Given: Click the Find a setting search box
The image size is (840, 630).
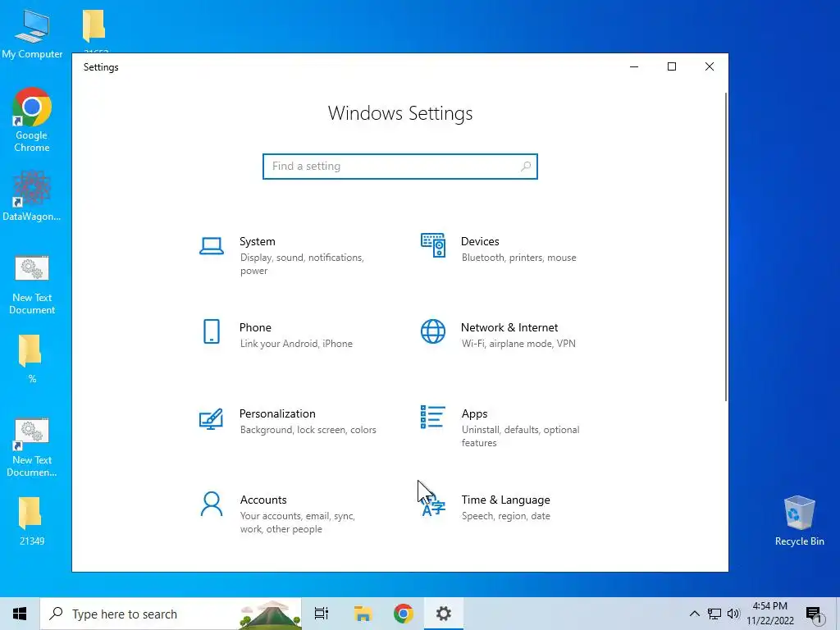Looking at the screenshot, I should 400,166.
